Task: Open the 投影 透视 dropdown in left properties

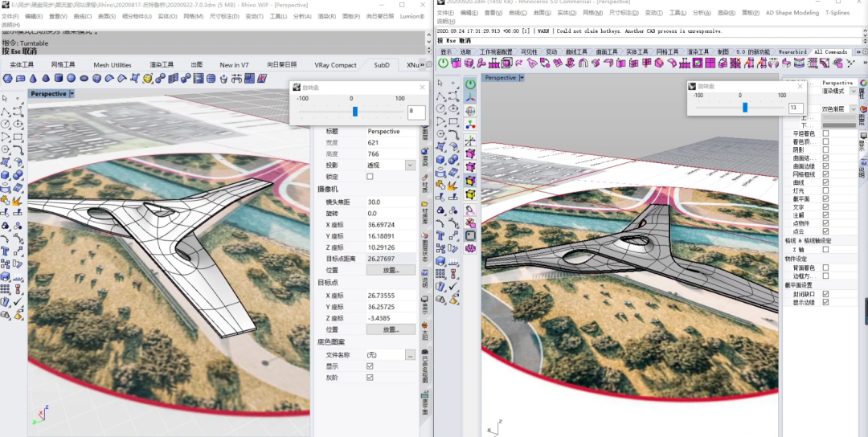Action: (410, 165)
